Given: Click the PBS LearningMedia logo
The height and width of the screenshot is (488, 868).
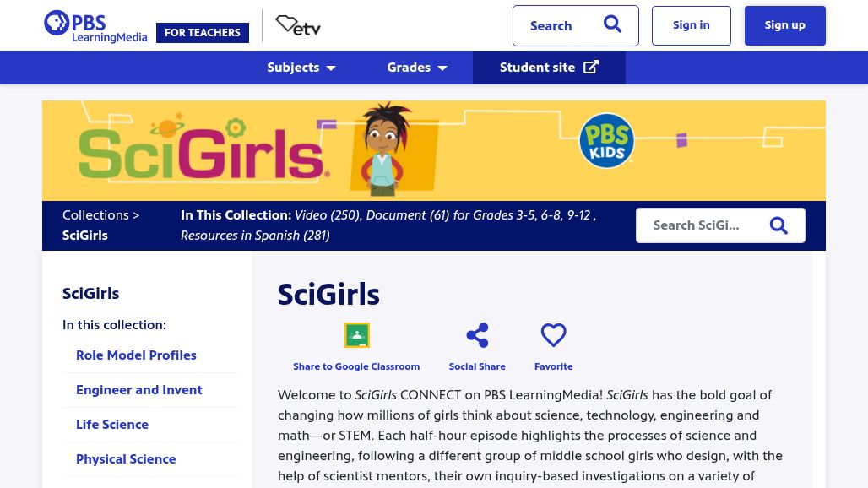Looking at the screenshot, I should coord(95,26).
